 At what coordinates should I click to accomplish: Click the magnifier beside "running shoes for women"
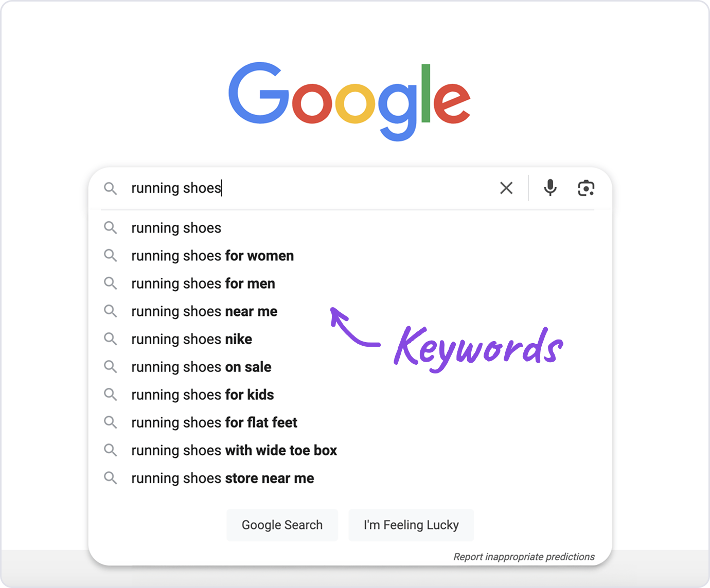111,255
